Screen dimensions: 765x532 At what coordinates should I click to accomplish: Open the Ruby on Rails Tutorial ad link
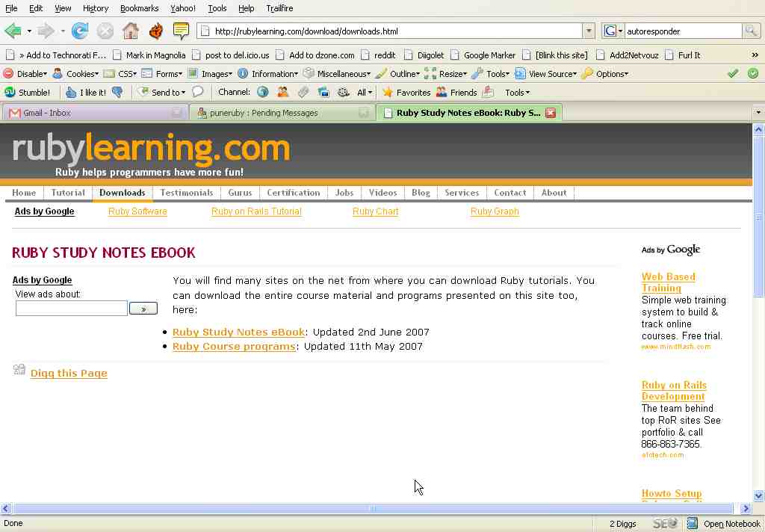coord(256,211)
